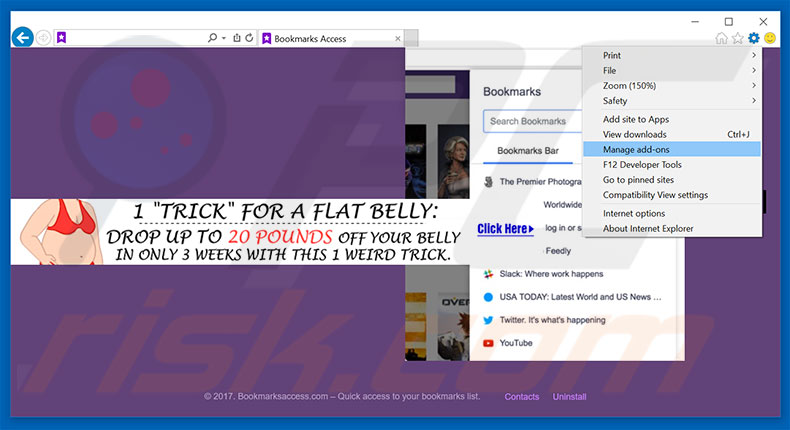The width and height of the screenshot is (790, 430).
Task: Select Go to pinned sites
Action: pos(672,179)
